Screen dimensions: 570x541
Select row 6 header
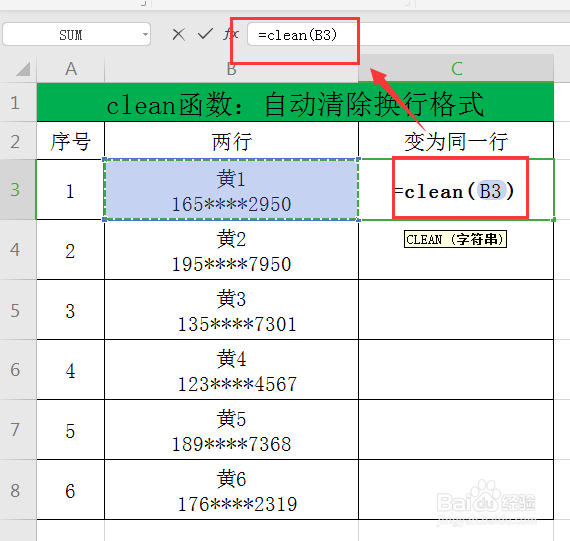pos(18,370)
